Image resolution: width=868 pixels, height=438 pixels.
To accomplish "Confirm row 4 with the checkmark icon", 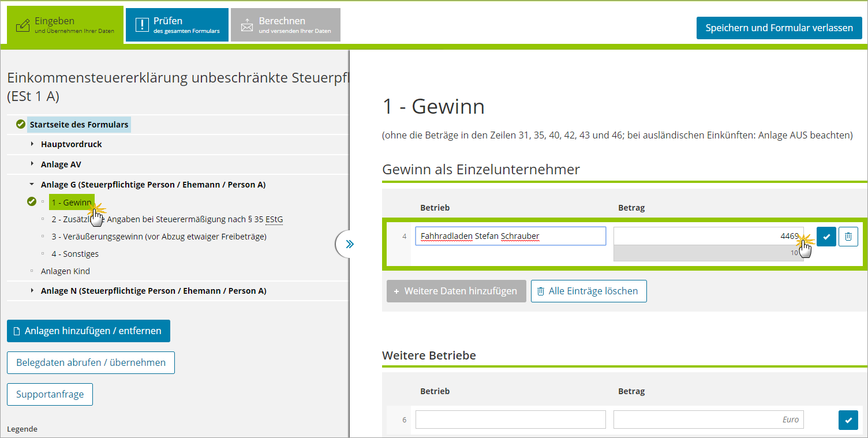I will (x=826, y=237).
